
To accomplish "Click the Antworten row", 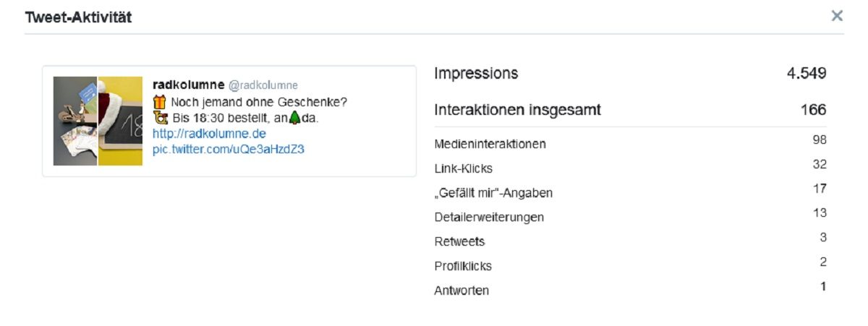I will (630, 290).
